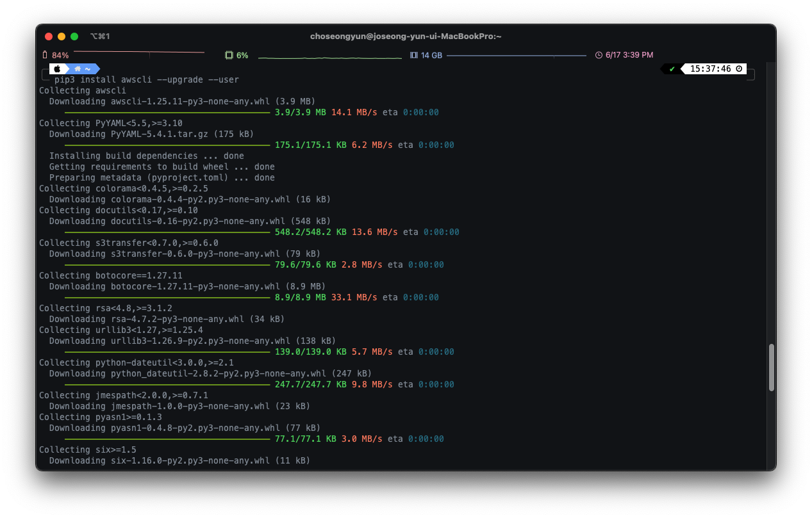Click the 9.8 MB/s speed value
812x518 pixels.
point(372,384)
